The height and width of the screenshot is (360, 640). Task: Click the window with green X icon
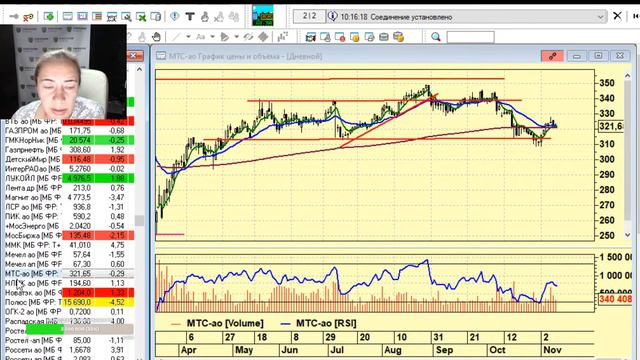click(141, 17)
